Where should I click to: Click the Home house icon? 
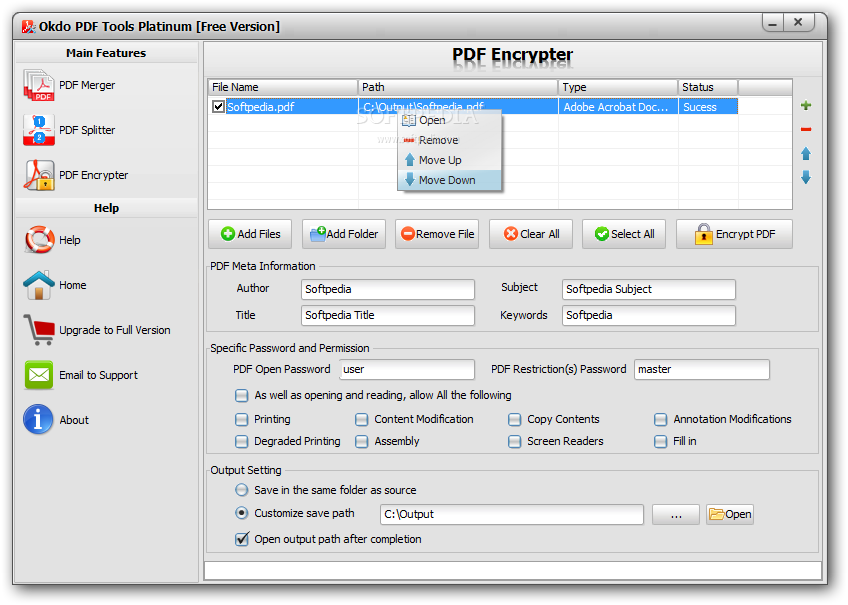pyautogui.click(x=38, y=285)
